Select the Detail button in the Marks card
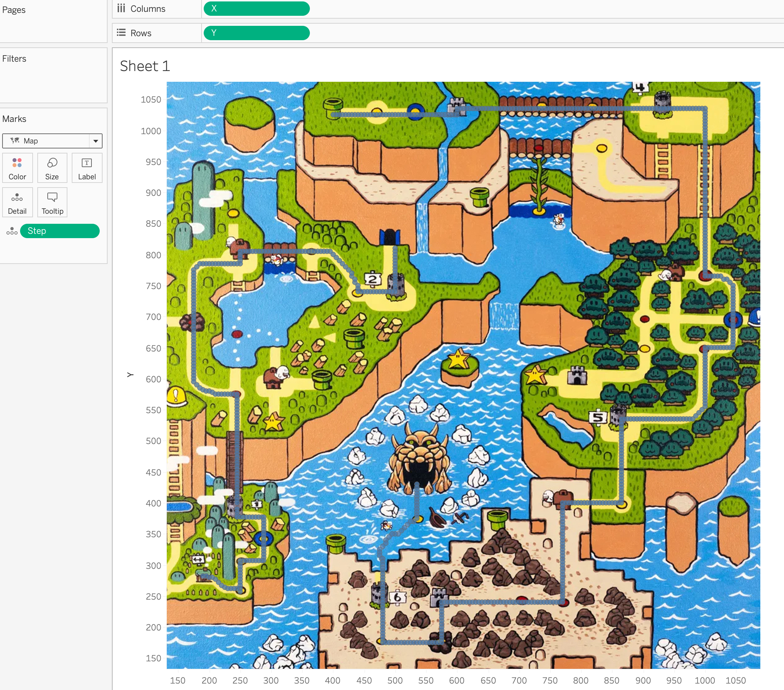Screen dimensions: 784x690 click(x=17, y=202)
